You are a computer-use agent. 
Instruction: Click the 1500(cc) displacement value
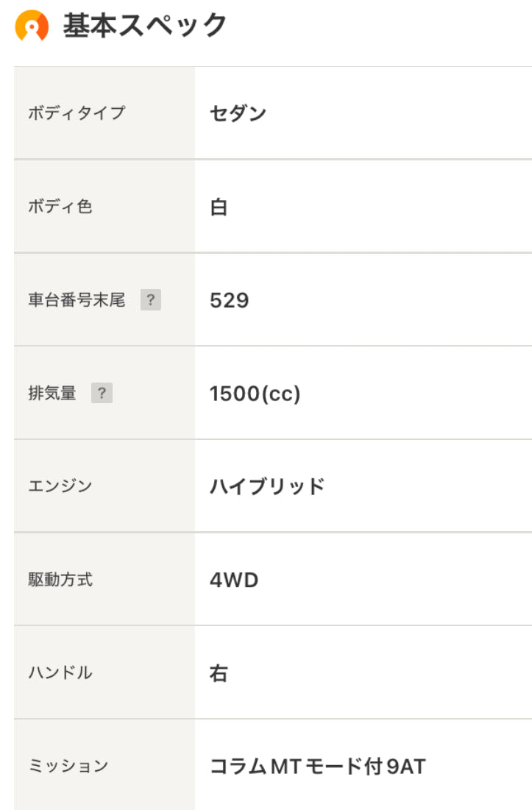pos(255,394)
